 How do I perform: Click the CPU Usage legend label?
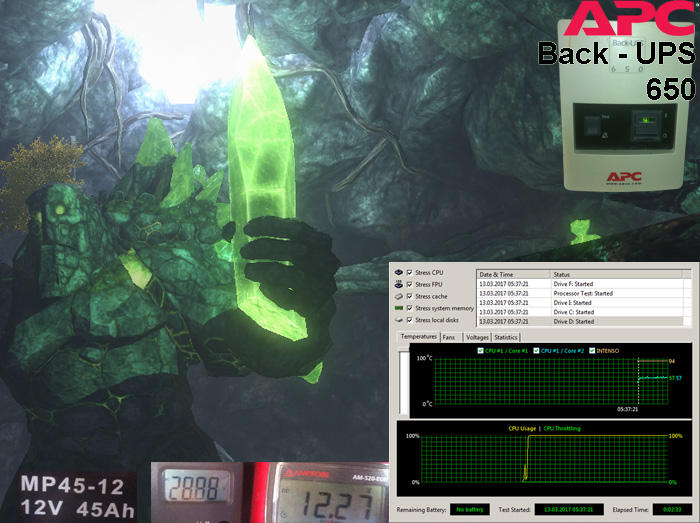tap(522, 428)
